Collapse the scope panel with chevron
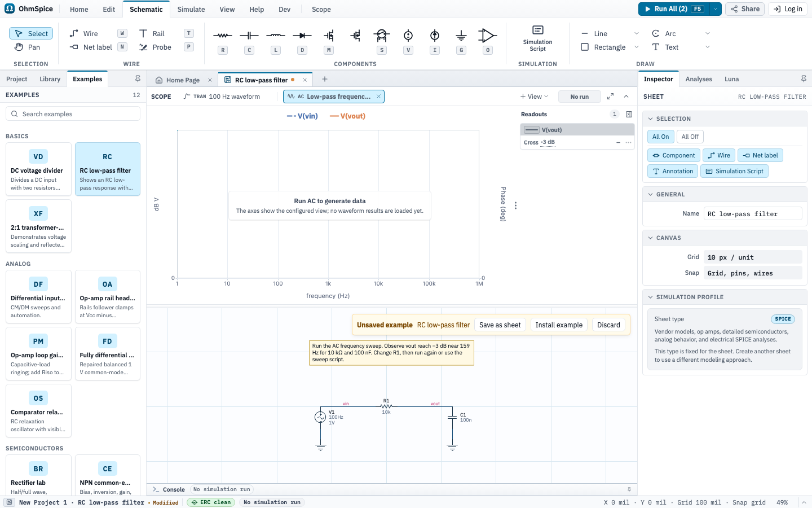Image resolution: width=812 pixels, height=508 pixels. pos(626,97)
